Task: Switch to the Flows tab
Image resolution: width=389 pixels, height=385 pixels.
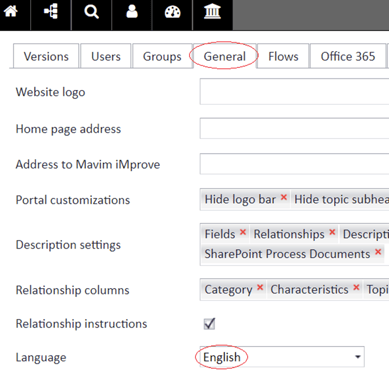Action: tap(283, 56)
